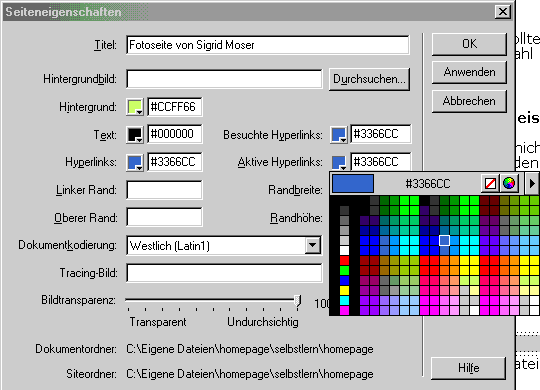This screenshot has width=540, height=390.
Task: Edit the Hyperlinks hex color field
Action: pos(175,162)
